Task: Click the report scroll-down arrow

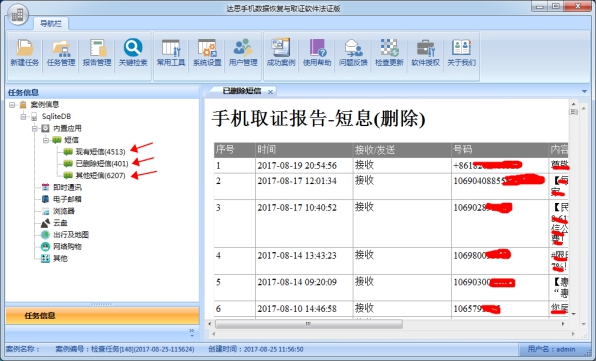Action: (x=574, y=314)
